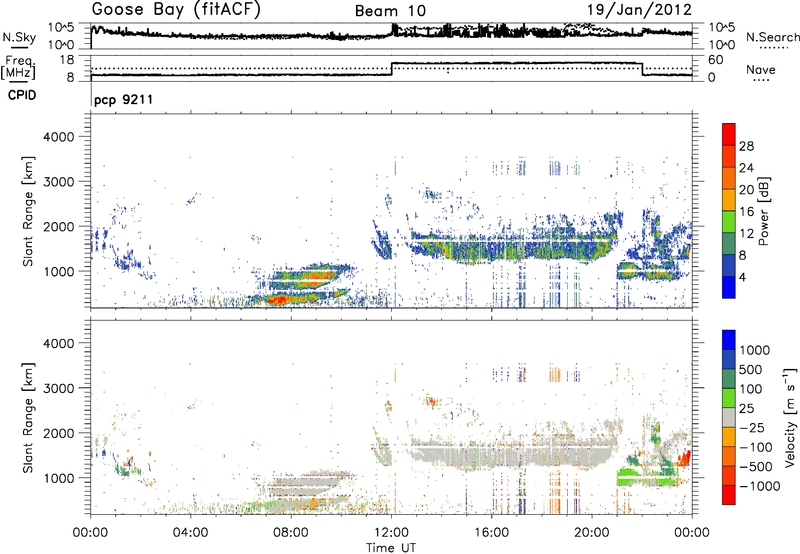Screen dimensions: 800x554
Task: Click the red high-power echo near 08:00
Action: (x=278, y=299)
